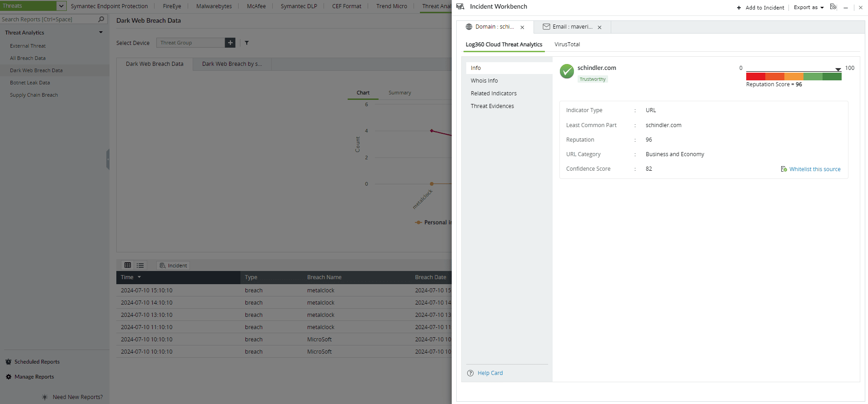Open the FireEye tab
Screen dimensions: 868x404
point(172,6)
